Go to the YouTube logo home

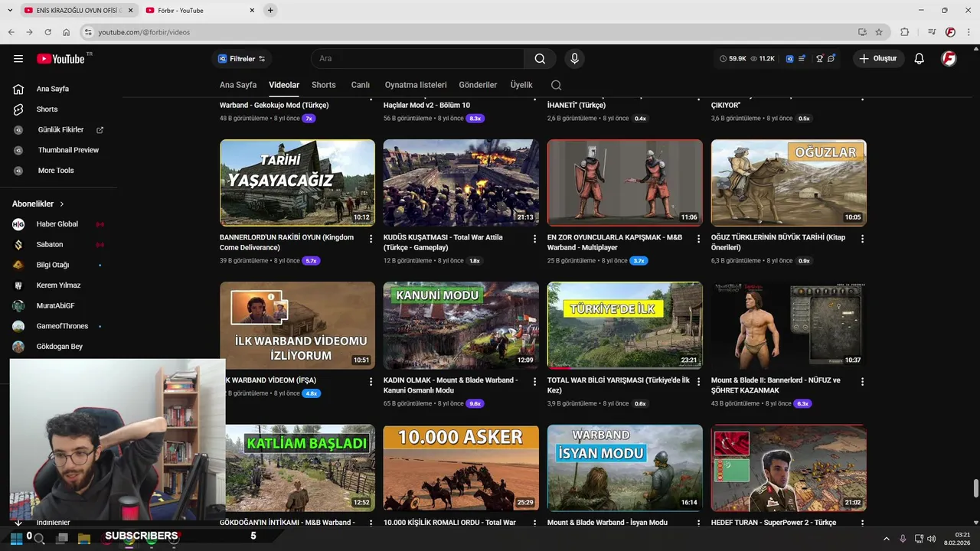tap(61, 59)
